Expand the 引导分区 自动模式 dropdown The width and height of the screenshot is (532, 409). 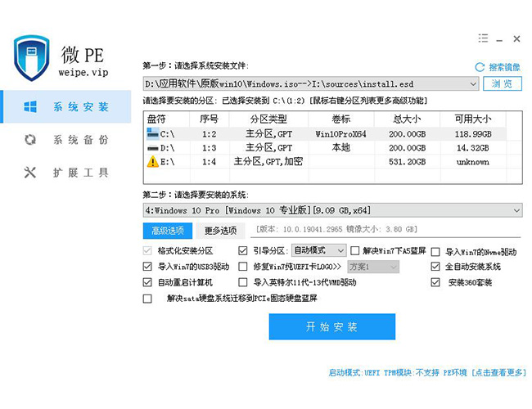pos(340,251)
